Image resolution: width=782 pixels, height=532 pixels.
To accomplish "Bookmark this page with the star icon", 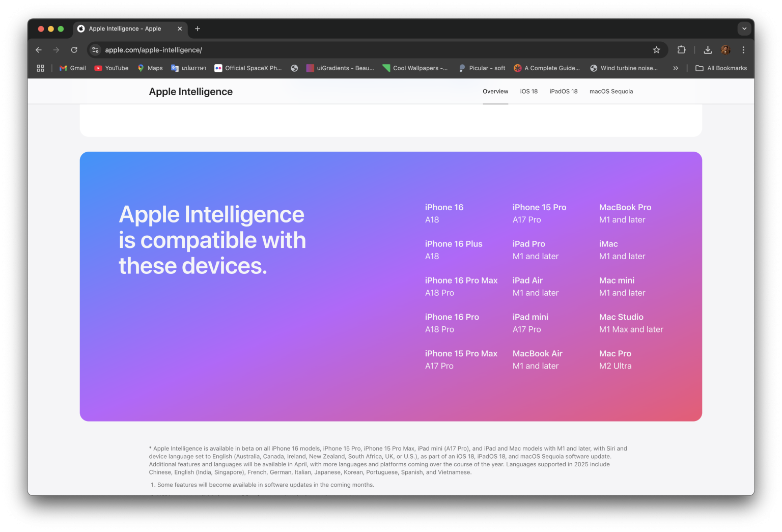I will 657,50.
